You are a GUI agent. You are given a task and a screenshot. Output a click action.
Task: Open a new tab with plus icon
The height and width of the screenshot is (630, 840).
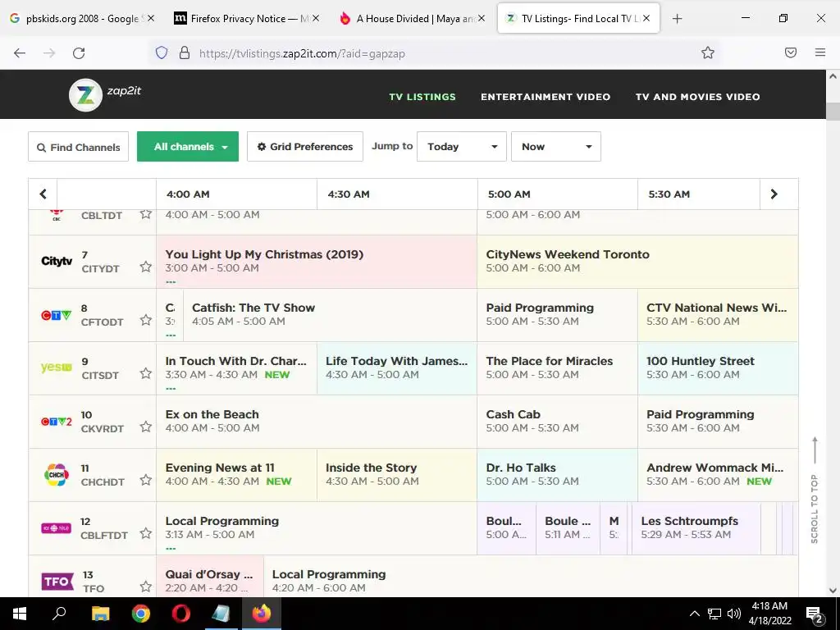677,19
